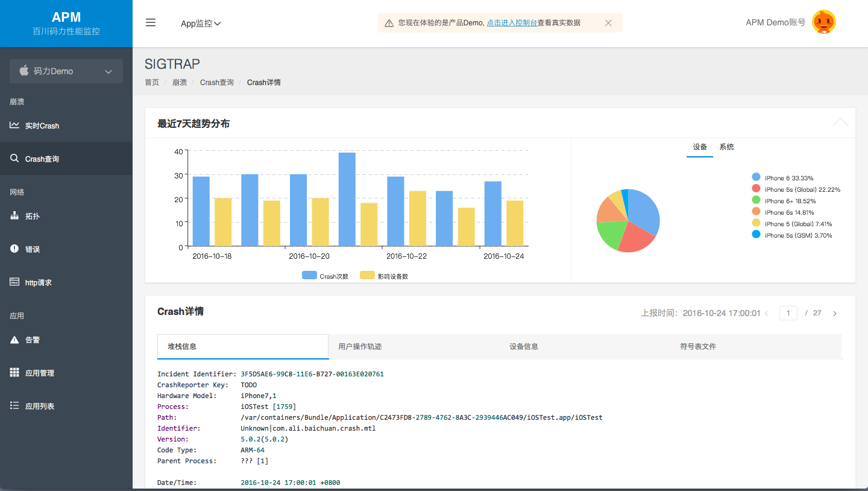Switch to the 系统 pie chart tab
Screen dimensions: 868x491
(x=726, y=147)
